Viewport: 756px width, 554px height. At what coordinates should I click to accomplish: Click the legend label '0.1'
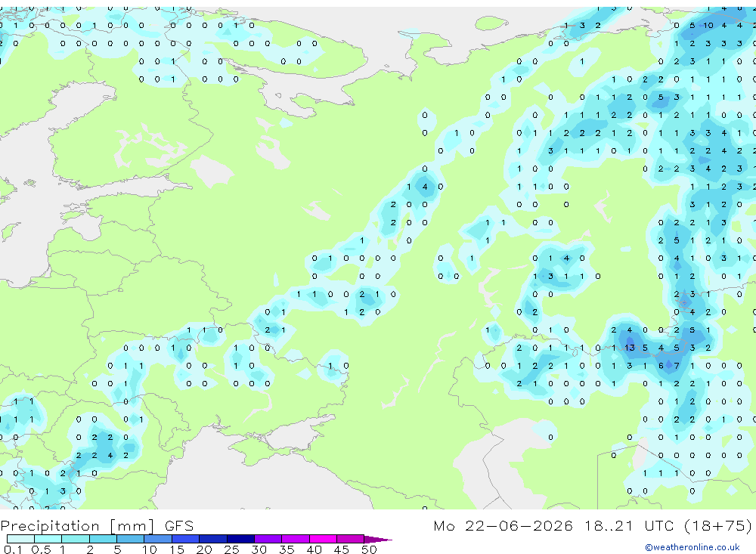point(13,549)
